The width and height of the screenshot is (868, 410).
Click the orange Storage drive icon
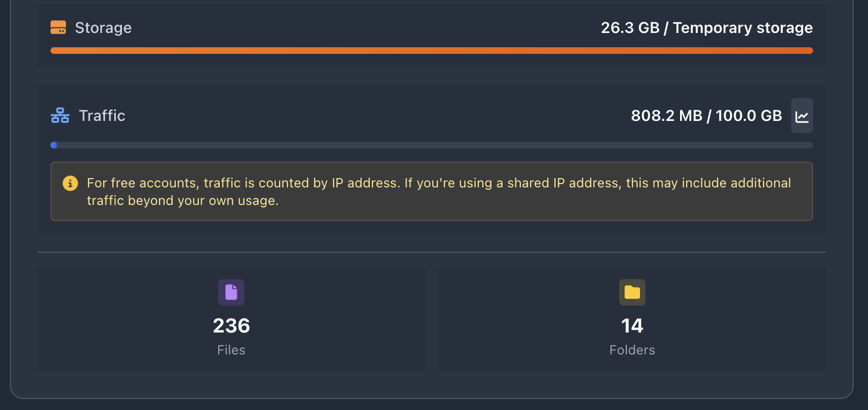point(58,27)
